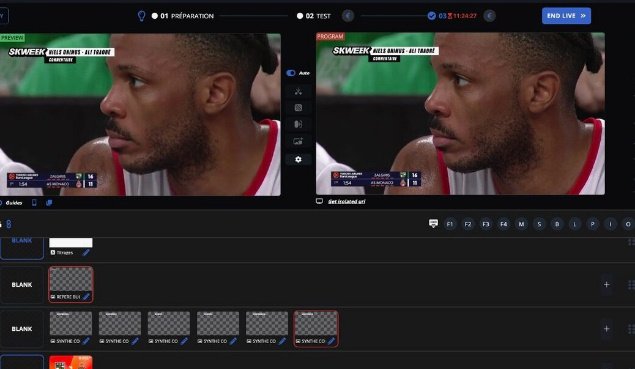
Task: Click BLANK in the REPERE BUI row
Action: point(22,285)
